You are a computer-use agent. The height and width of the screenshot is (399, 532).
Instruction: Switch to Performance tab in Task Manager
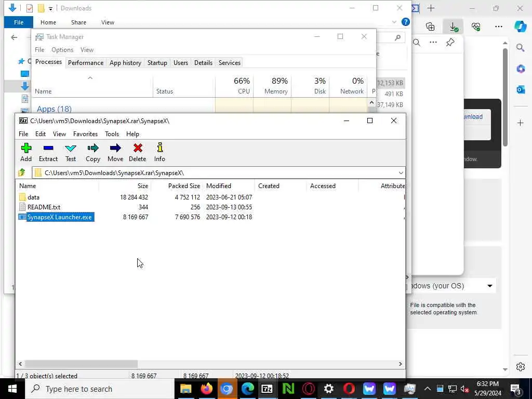tap(86, 63)
